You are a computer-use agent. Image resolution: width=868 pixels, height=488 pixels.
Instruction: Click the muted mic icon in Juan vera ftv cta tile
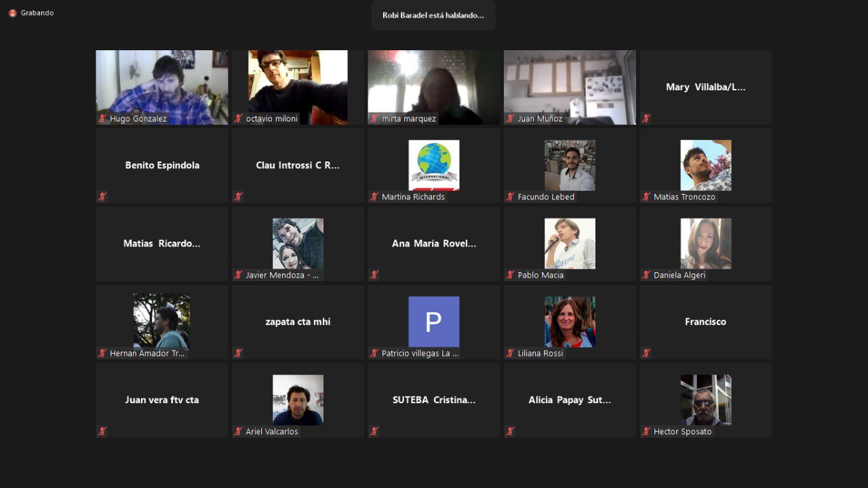click(103, 431)
